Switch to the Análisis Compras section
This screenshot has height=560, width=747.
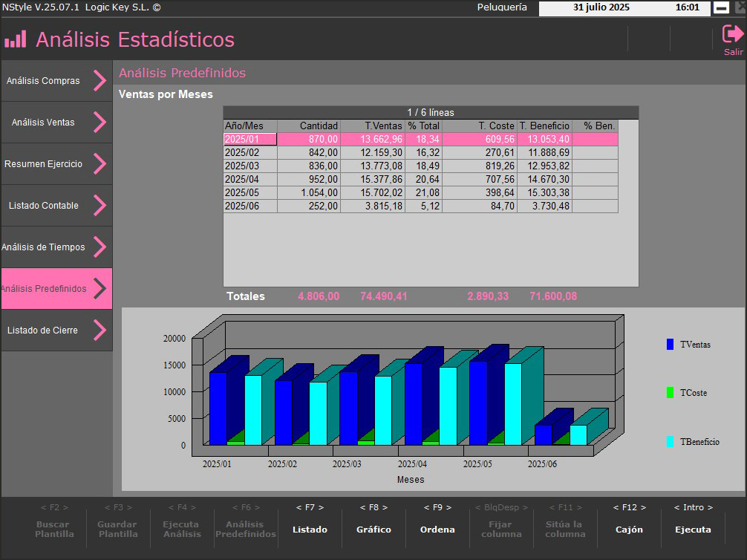tap(43, 81)
